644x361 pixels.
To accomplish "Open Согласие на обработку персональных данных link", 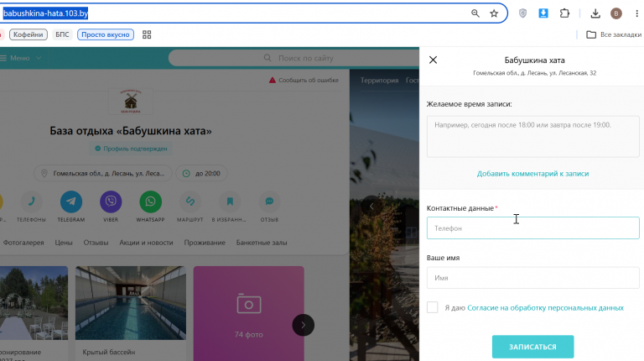I will pyautogui.click(x=545, y=307).
